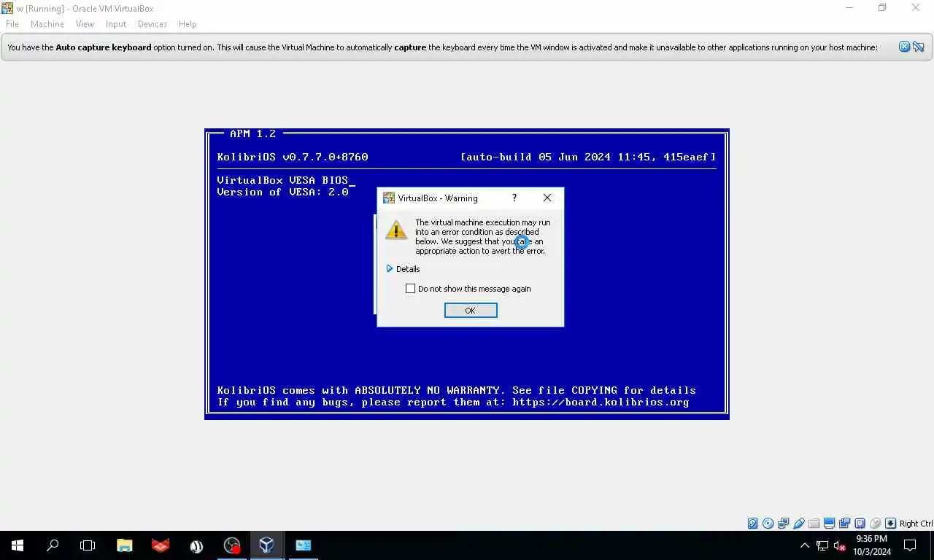
Task: Open the red fox app on taskbar
Action: click(160, 545)
